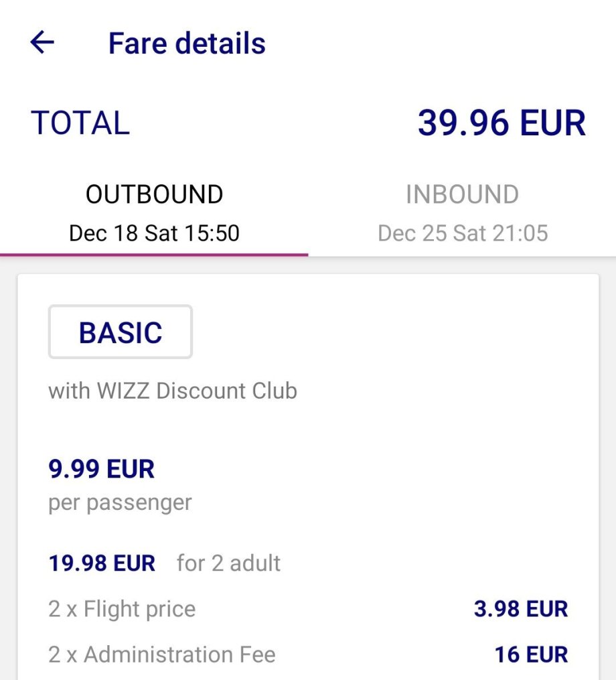This screenshot has width=616, height=680.
Task: Select the 2 x Flight price row
Action: [123, 609]
